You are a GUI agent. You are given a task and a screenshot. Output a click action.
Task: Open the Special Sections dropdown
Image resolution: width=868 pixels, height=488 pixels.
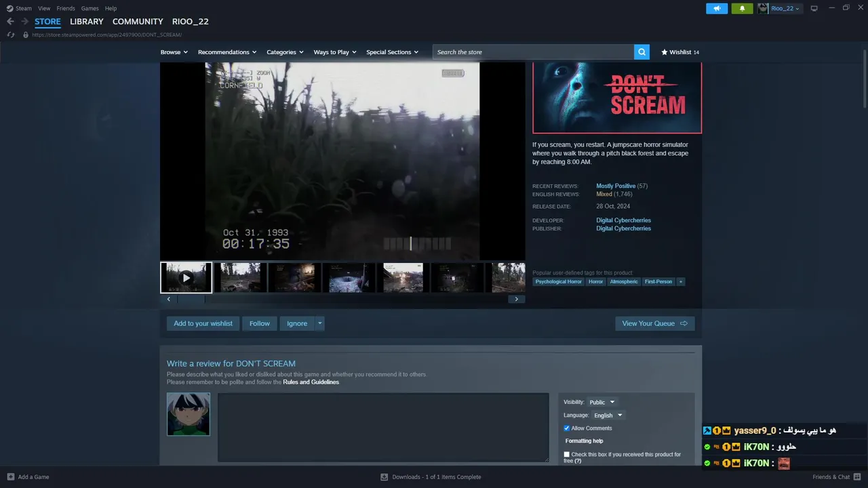tap(393, 52)
